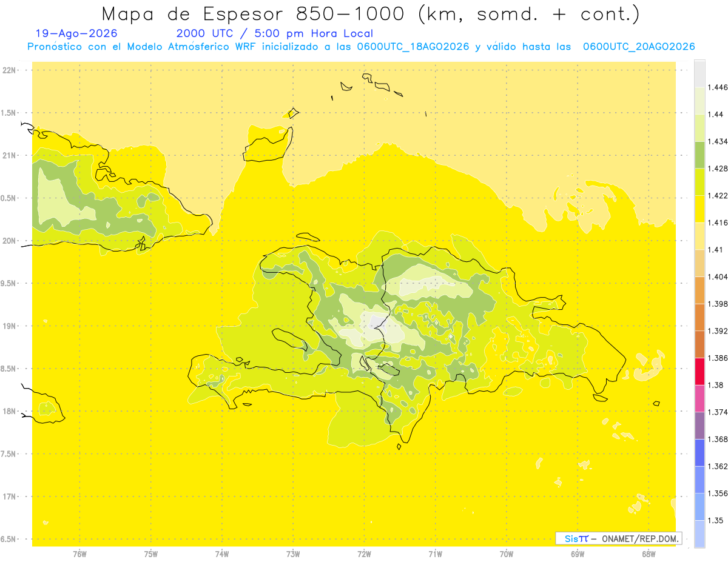The height and width of the screenshot is (562, 728).
Task: Click the longitude label 71W
Action: pyautogui.click(x=435, y=554)
